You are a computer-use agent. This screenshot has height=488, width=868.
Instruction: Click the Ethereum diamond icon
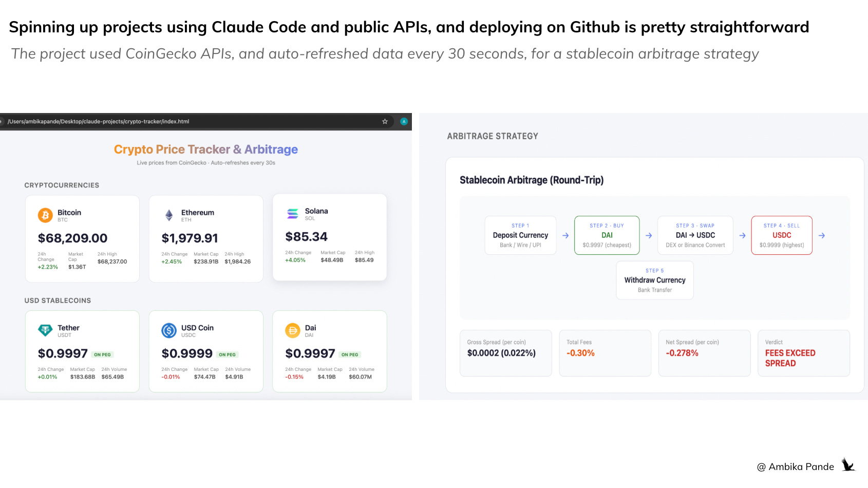pyautogui.click(x=169, y=215)
